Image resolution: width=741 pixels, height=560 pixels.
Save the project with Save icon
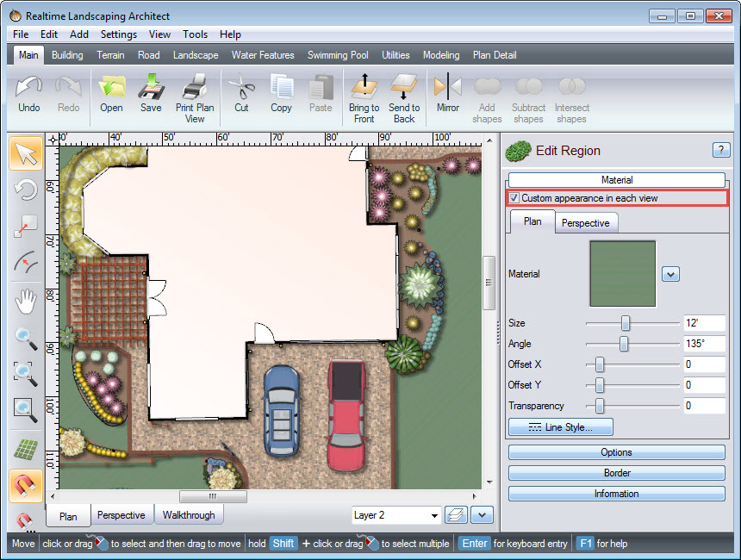click(152, 87)
